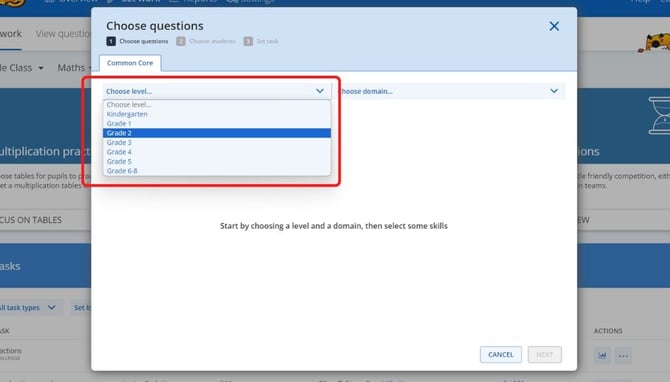
Task: Click the Choose level chevron arrow
Action: point(320,91)
